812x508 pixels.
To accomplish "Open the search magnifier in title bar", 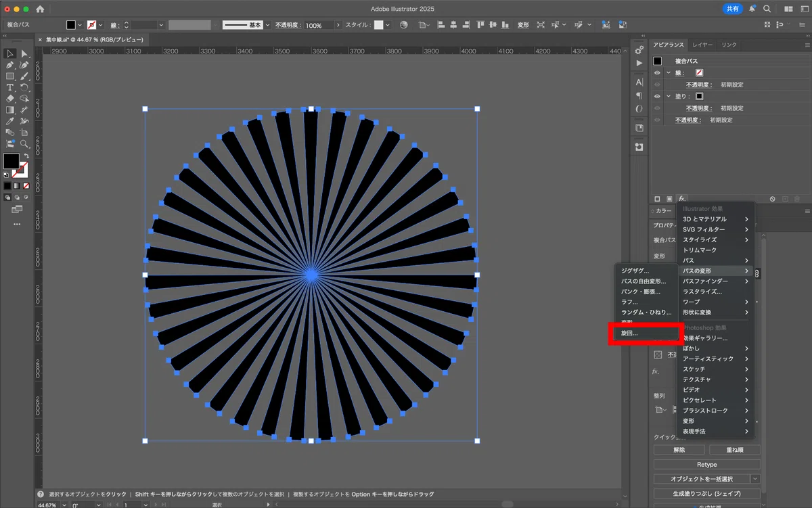I will pyautogui.click(x=767, y=9).
